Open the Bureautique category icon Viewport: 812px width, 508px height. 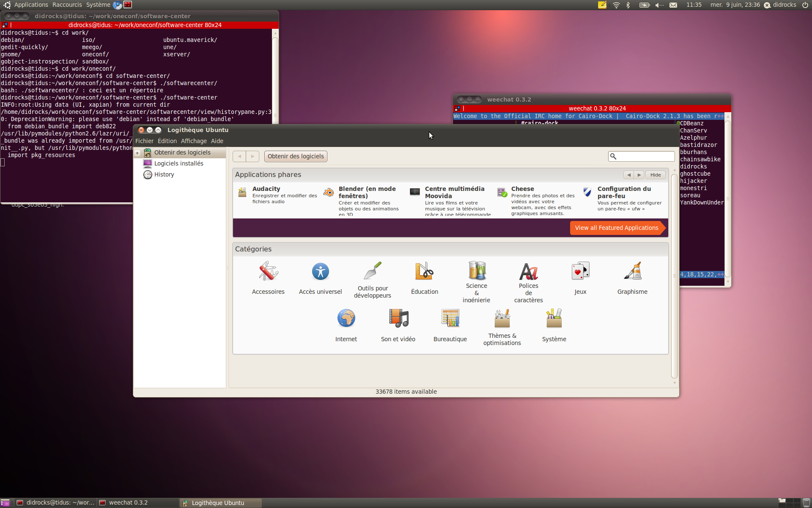(450, 318)
